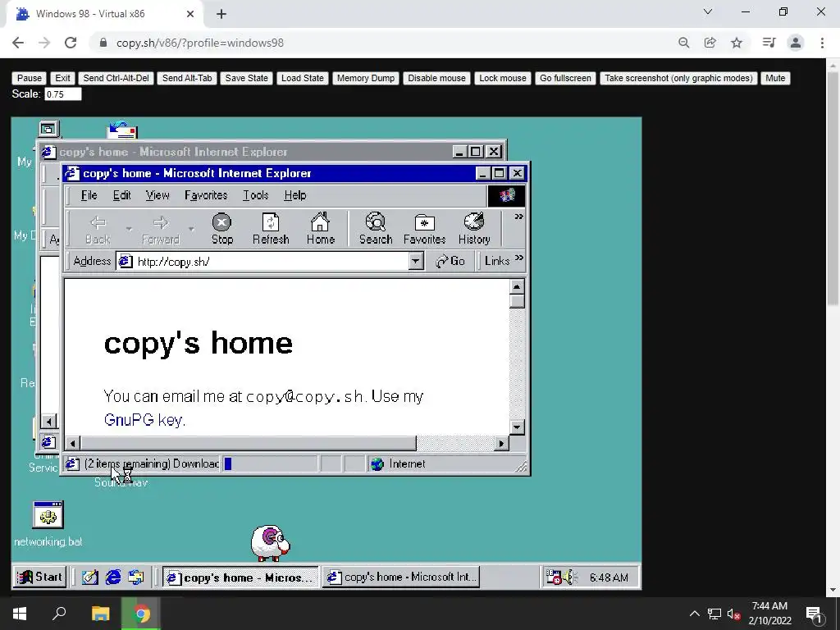Open the Search pane in Internet Explorer
The width and height of the screenshot is (840, 630).
click(376, 230)
